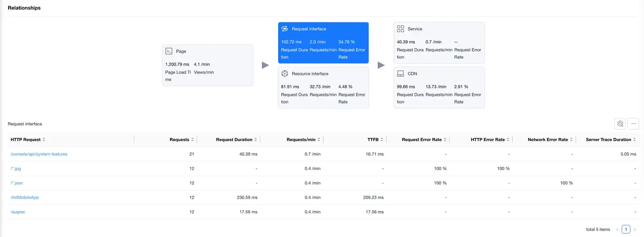644x237 pixels.
Task: Sort table by Requests column
Action: (x=192, y=140)
